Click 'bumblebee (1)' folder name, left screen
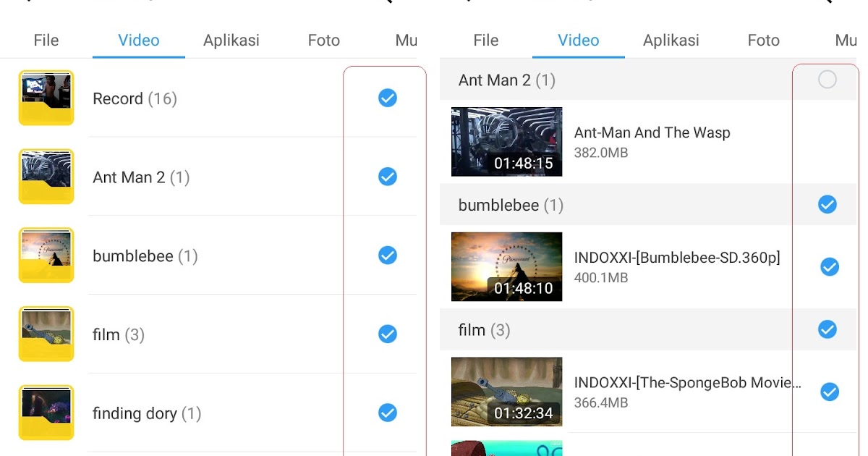The width and height of the screenshot is (868, 456). pyautogui.click(x=145, y=256)
